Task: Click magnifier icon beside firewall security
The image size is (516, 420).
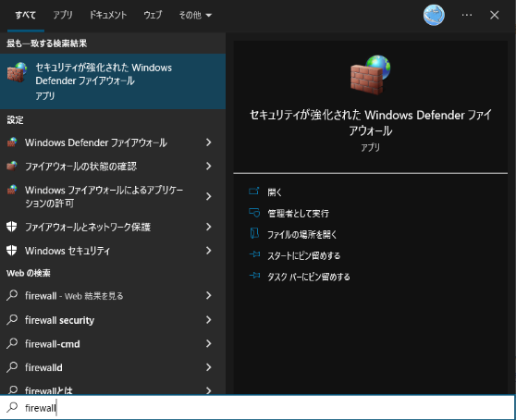Action: [12, 319]
